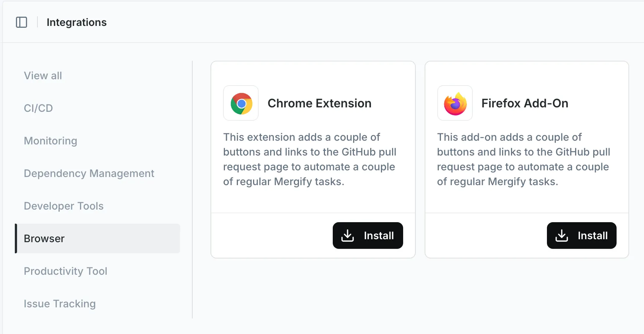Go to Issue Tracking category
Viewport: 644px width, 334px height.
60,304
